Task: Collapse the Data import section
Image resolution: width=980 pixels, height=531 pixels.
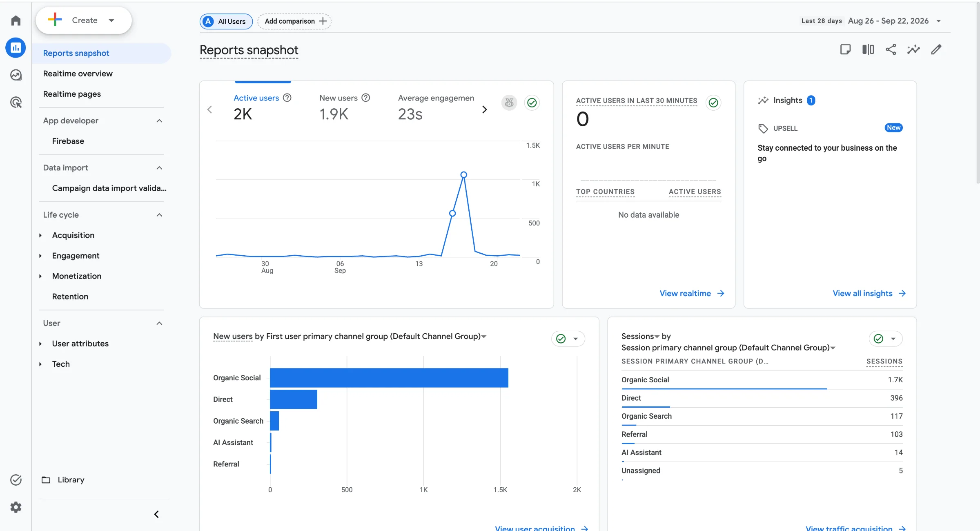Action: pos(159,168)
